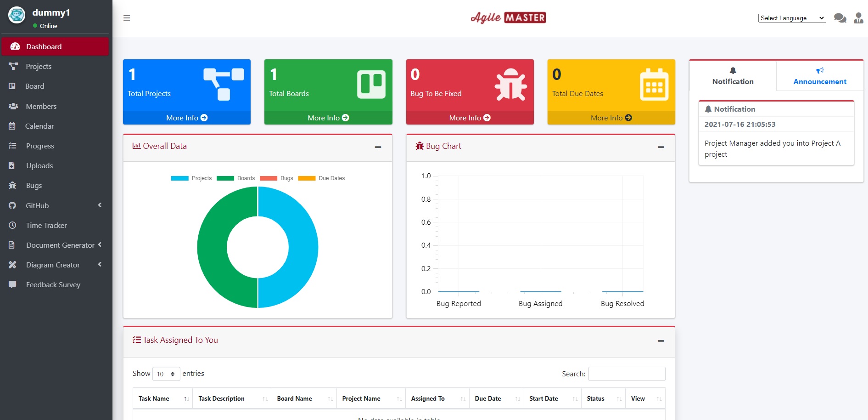Click More Info on Total Due Dates card
868x420 pixels.
point(611,118)
